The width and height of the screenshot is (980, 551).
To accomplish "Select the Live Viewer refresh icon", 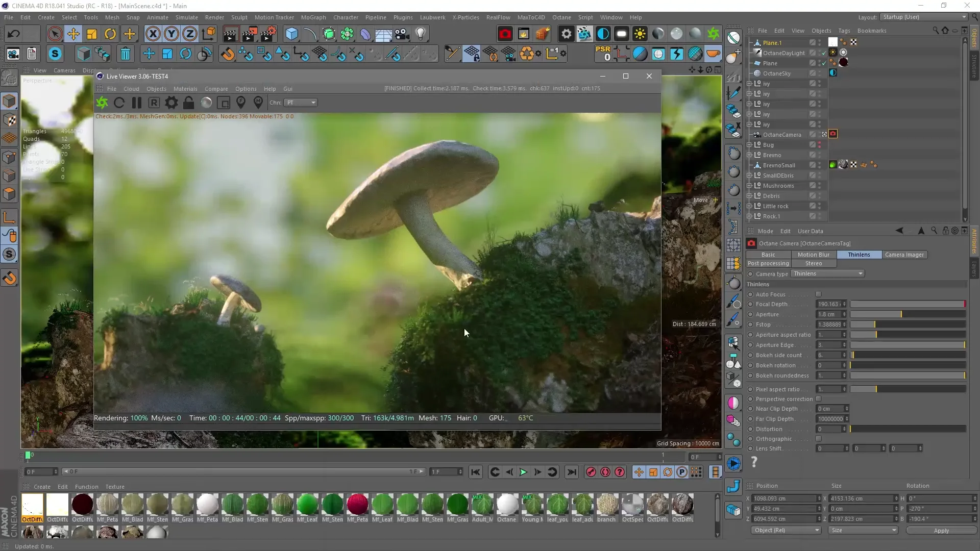I will (119, 102).
